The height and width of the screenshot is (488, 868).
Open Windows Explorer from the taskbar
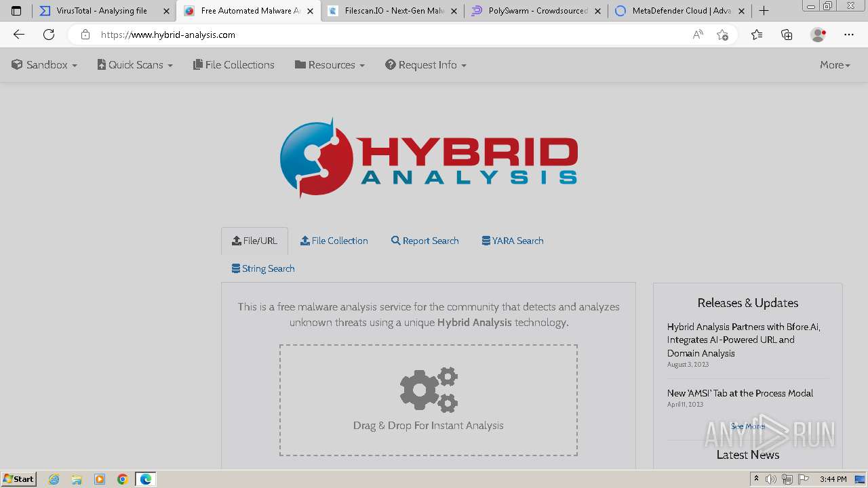77,479
